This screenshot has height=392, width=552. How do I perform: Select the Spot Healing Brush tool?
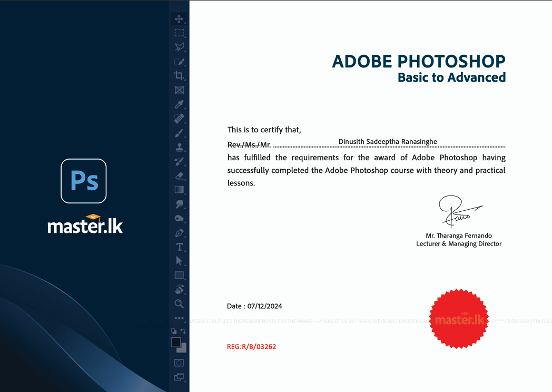[x=179, y=119]
